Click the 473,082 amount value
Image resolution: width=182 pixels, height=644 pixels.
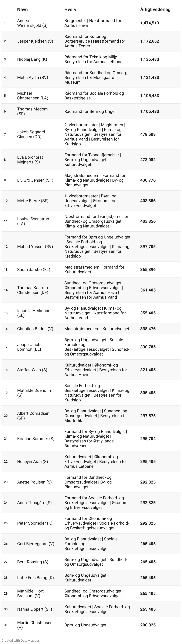coord(148,159)
